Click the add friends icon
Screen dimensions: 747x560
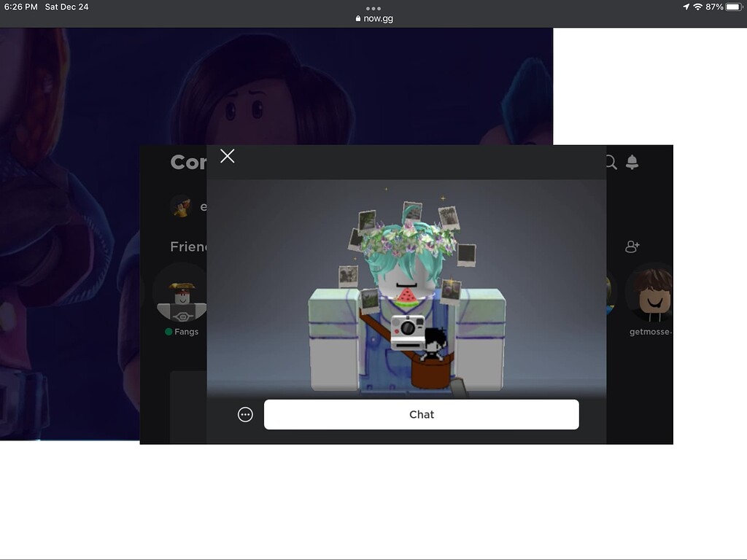tap(632, 247)
